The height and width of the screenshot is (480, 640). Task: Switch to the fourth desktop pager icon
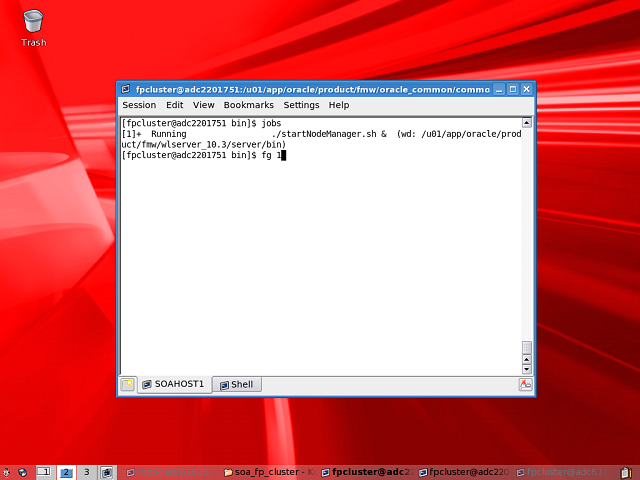pyautogui.click(x=107, y=472)
